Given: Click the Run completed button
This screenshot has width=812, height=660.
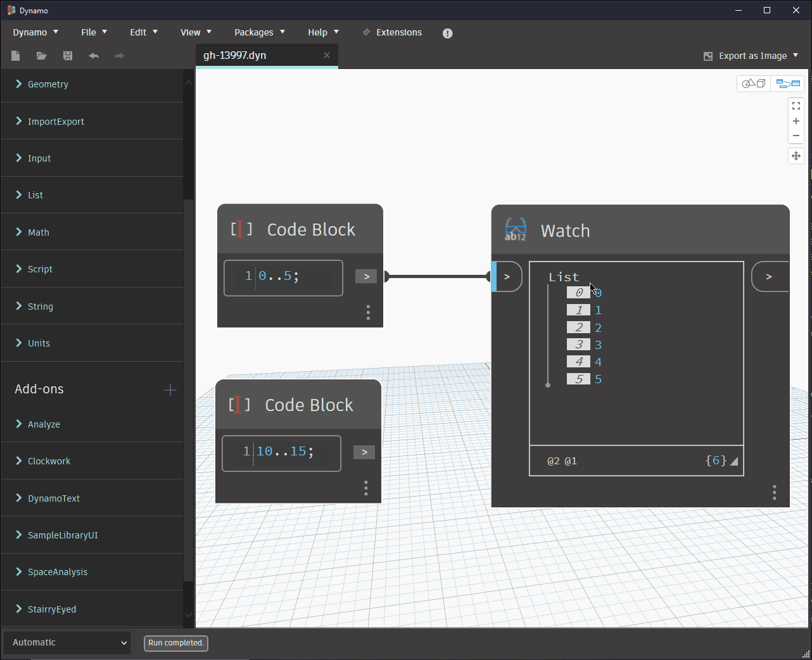Looking at the screenshot, I should click(x=175, y=643).
